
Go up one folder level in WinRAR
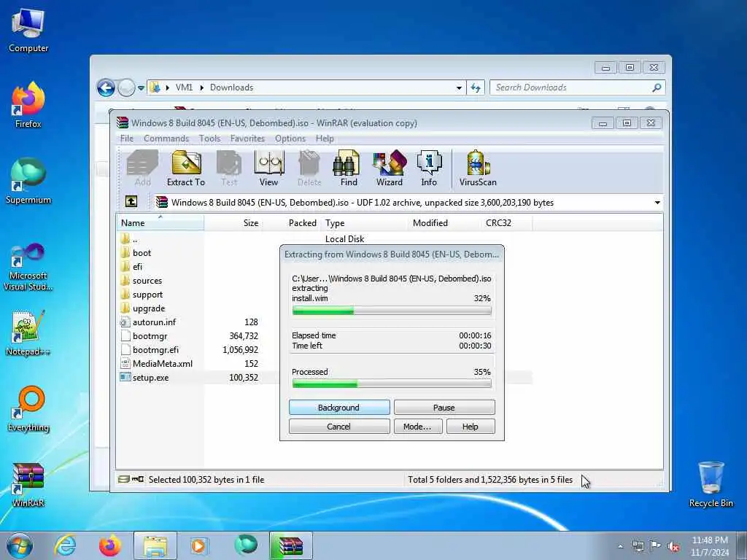131,202
